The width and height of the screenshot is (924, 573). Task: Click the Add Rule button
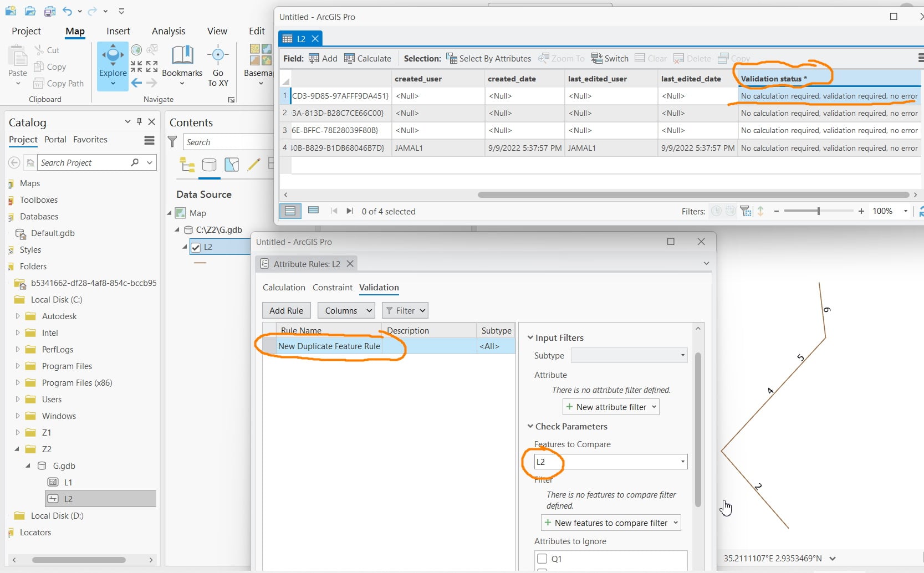click(x=286, y=310)
